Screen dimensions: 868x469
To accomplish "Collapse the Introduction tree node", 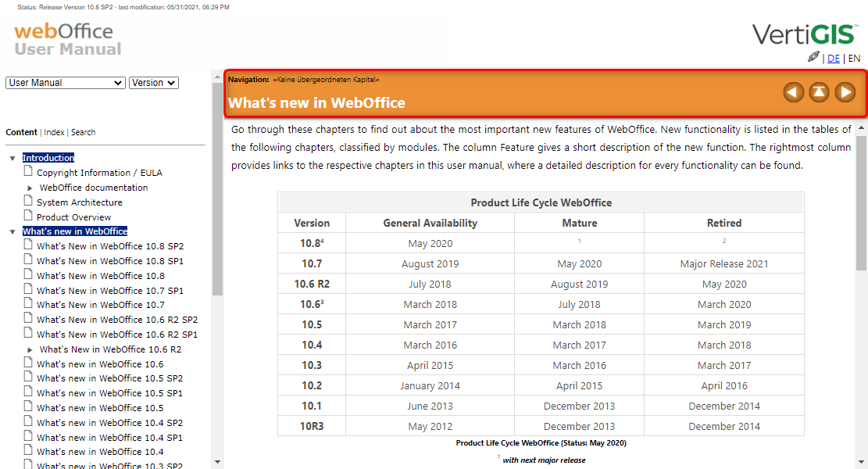I will [x=13, y=159].
